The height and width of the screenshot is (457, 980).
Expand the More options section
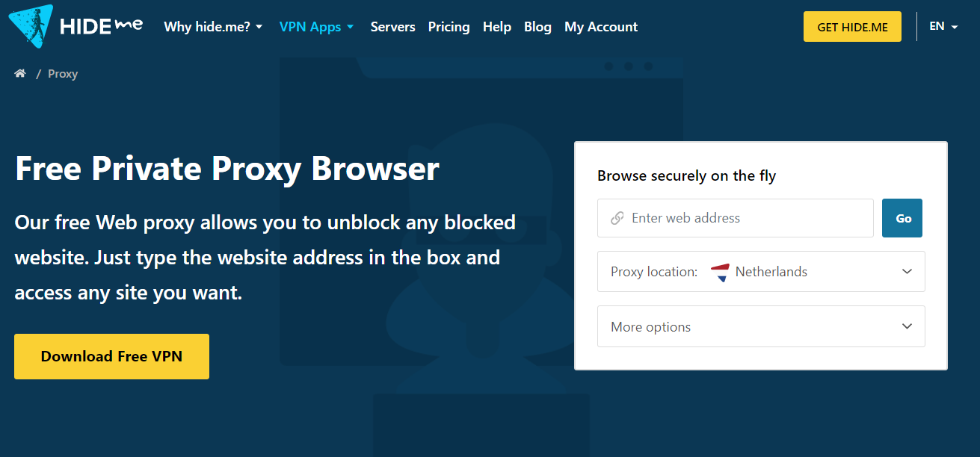click(760, 326)
